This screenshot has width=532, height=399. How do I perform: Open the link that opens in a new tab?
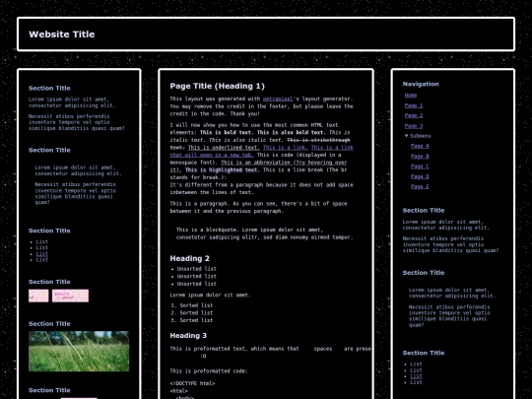[212, 155]
